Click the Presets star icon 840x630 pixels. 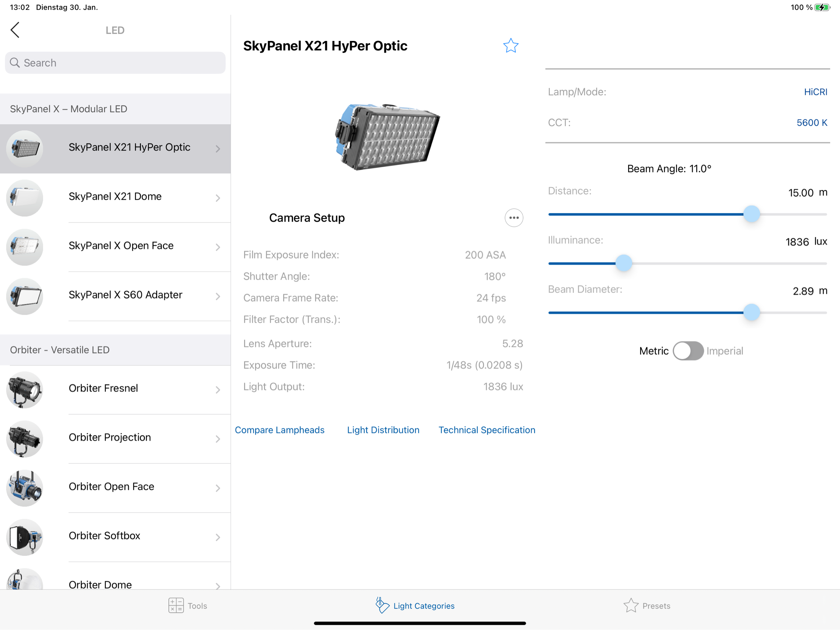click(630, 605)
